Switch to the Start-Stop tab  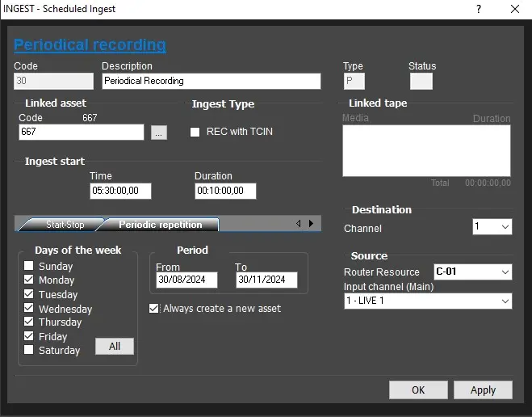64,225
